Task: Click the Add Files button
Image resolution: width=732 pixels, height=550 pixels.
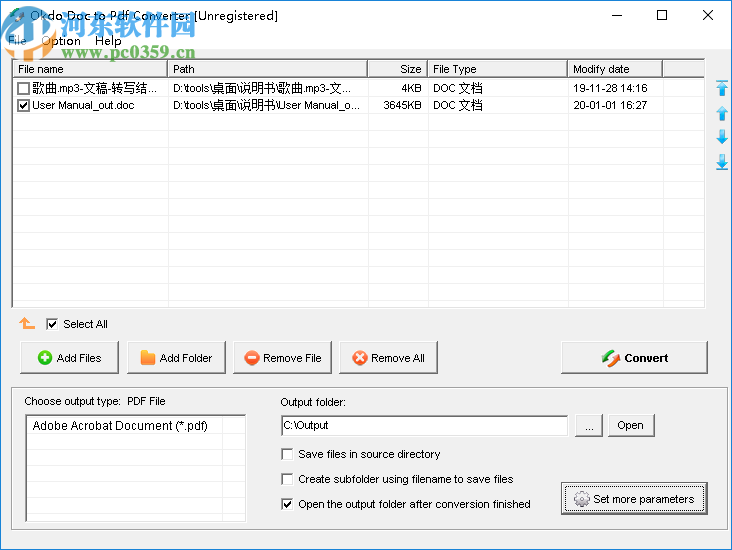Action: point(70,358)
